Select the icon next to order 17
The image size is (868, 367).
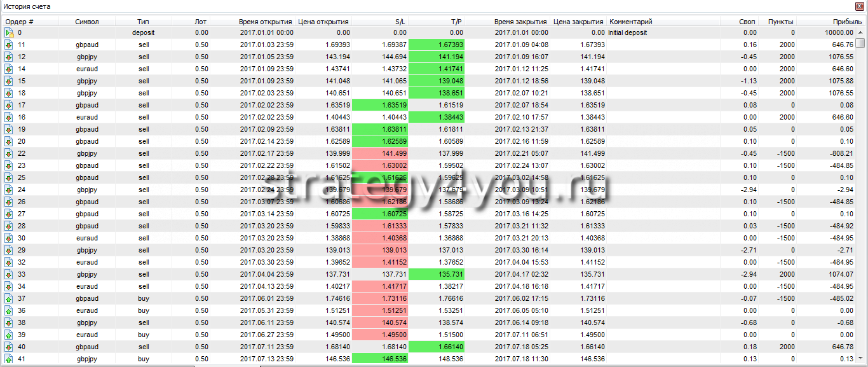(x=9, y=105)
